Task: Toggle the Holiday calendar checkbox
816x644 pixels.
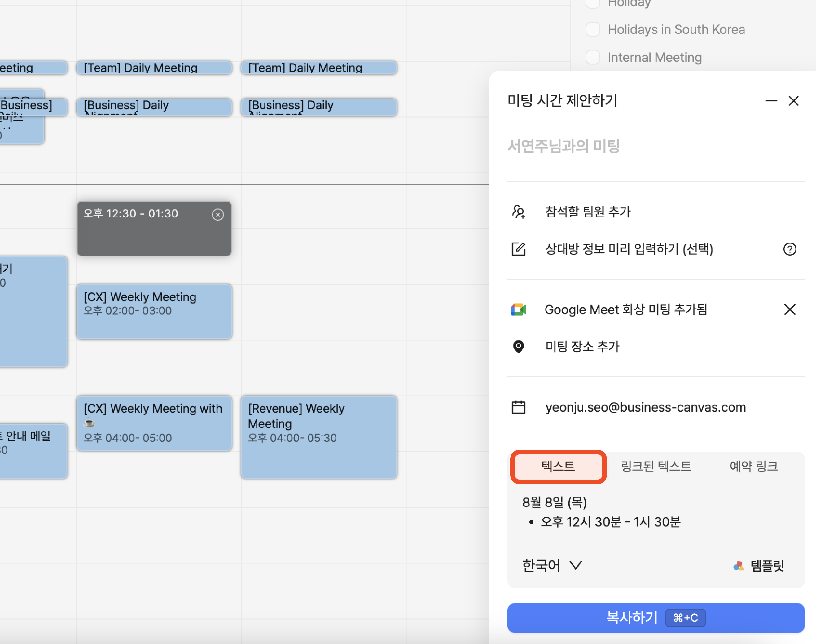Action: 593,4
